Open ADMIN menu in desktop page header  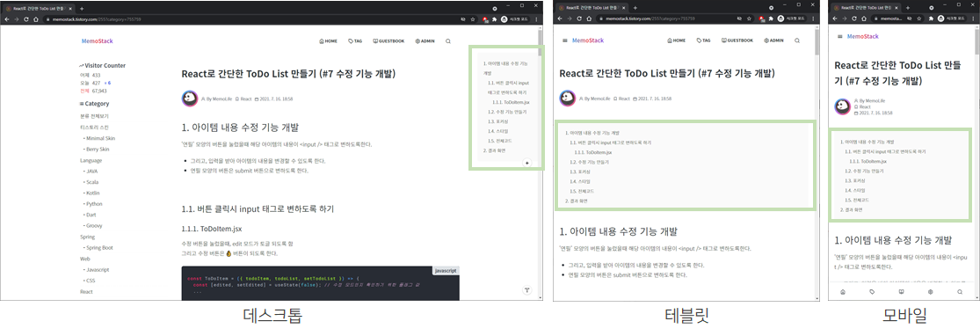425,41
